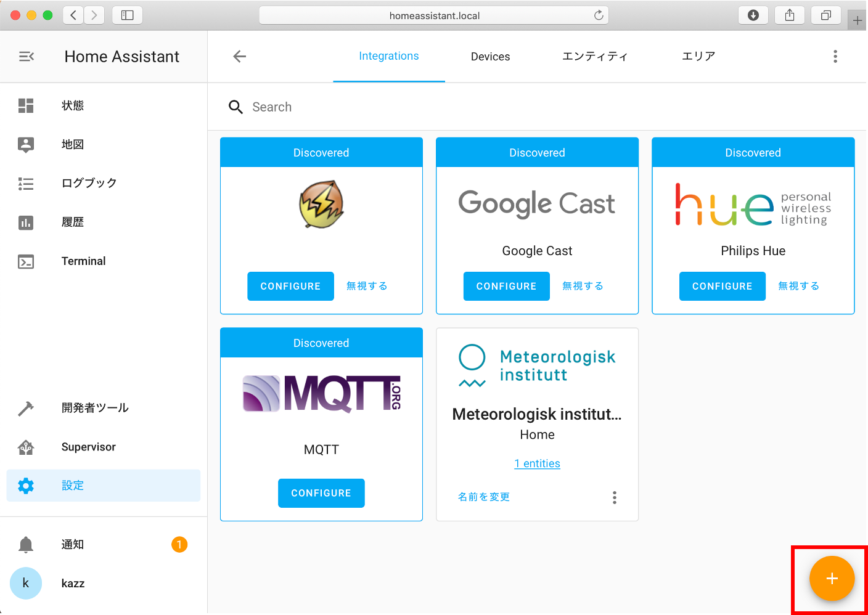Viewport: 868px width, 615px height.
Task: Open the Supervisor icon in sidebar
Action: pos(26,447)
